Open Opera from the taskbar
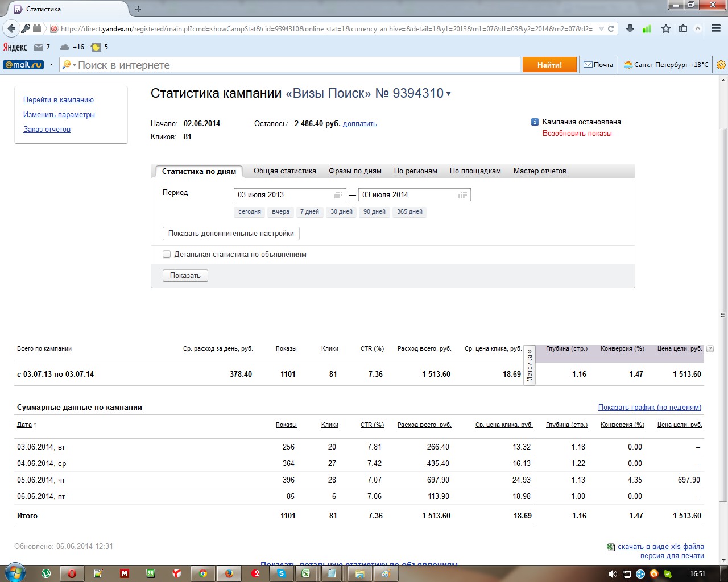 point(72,573)
